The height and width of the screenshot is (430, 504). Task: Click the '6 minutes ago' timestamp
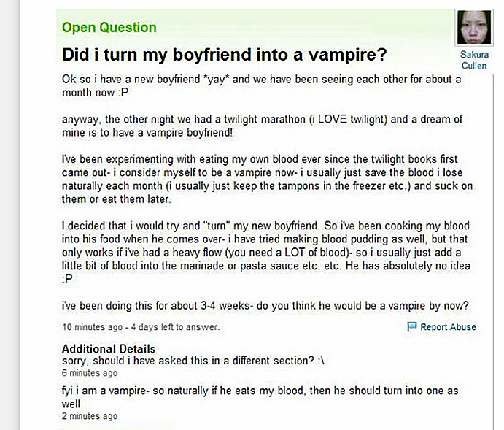tap(90, 373)
